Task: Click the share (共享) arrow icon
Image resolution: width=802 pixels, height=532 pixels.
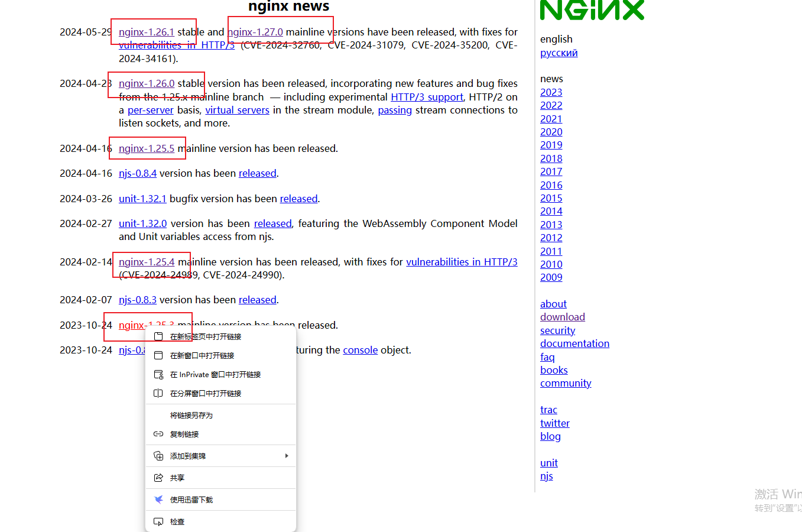Action: pyautogui.click(x=158, y=477)
